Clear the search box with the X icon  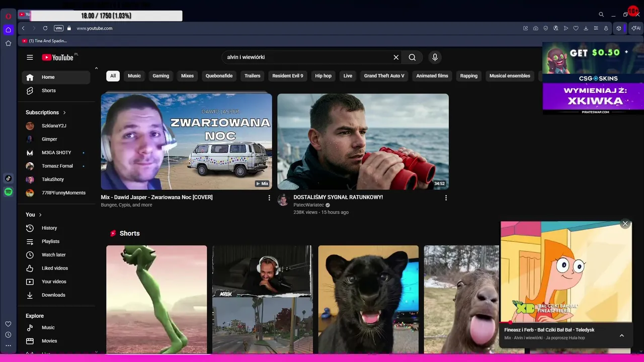click(x=396, y=57)
